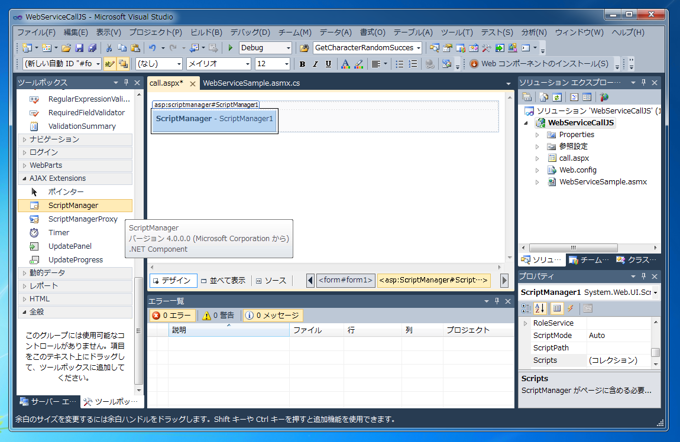Click the <form#form1> tag navigator
680x442 pixels.
click(x=345, y=280)
